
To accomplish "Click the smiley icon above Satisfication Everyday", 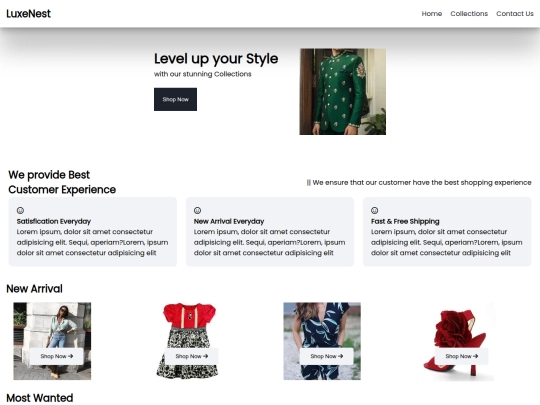I will (20, 210).
